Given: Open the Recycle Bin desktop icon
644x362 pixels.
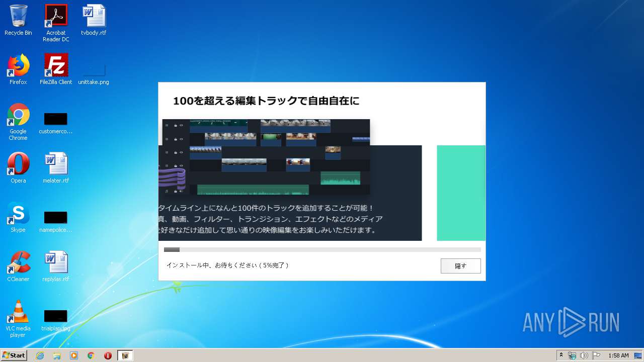Looking at the screenshot, I should [18, 21].
